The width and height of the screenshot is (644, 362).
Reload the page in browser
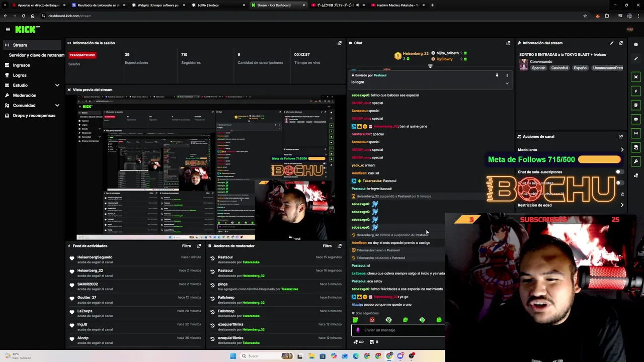click(23, 16)
